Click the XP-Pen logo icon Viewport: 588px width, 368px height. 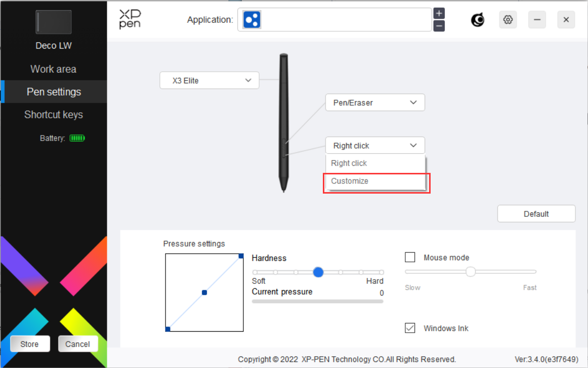coord(130,20)
